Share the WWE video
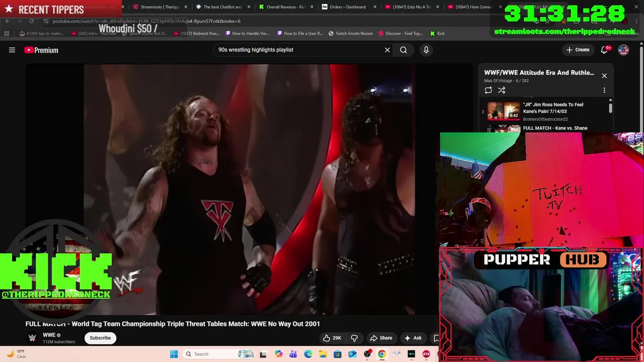 [x=381, y=338]
